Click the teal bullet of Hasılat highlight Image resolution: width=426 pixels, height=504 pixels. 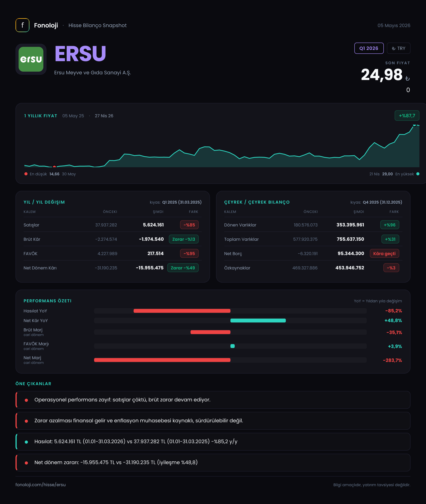26,442
